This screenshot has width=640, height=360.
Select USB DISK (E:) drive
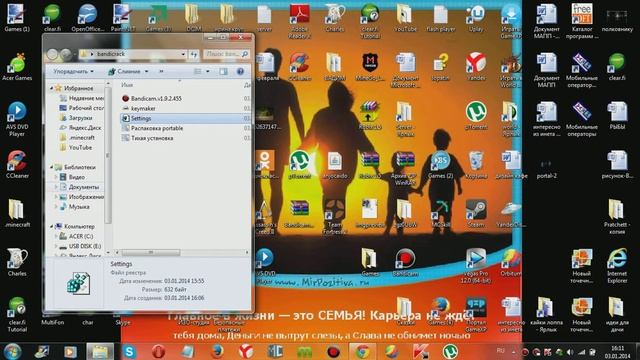(80, 246)
